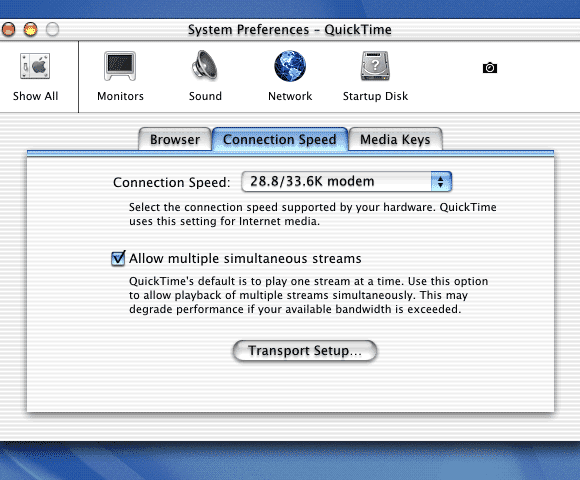Open the Sound speaker icon

tap(205, 65)
